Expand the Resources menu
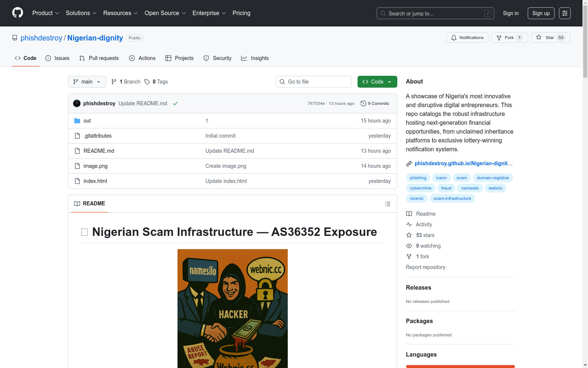The height and width of the screenshot is (368, 588). [121, 13]
